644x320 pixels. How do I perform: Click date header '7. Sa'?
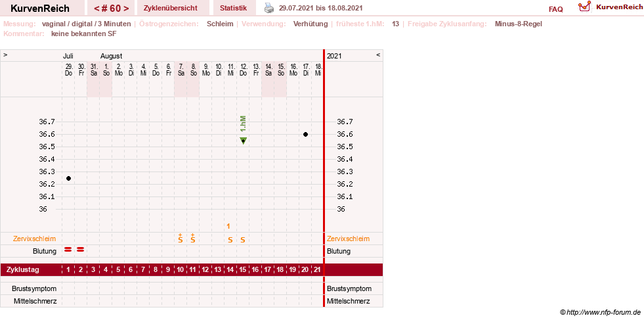point(181,70)
